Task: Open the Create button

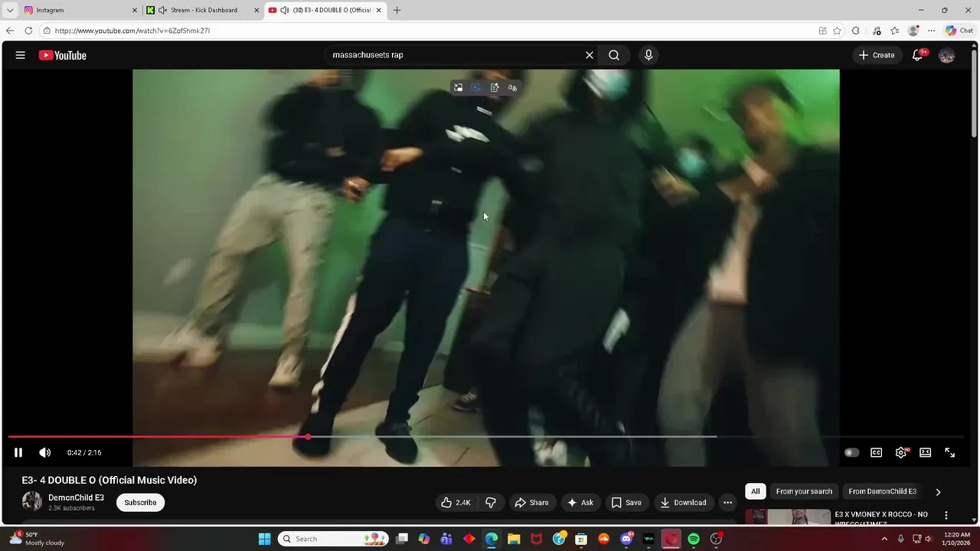Action: click(877, 55)
